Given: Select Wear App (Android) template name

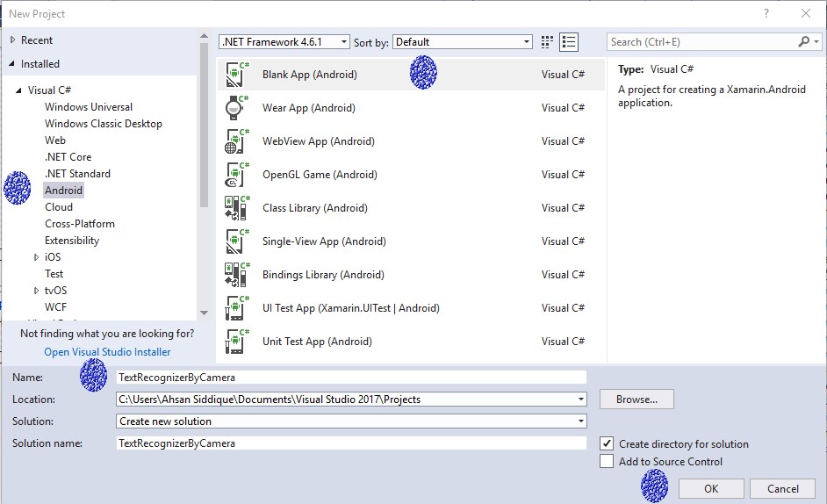Looking at the screenshot, I should pyautogui.click(x=308, y=108).
